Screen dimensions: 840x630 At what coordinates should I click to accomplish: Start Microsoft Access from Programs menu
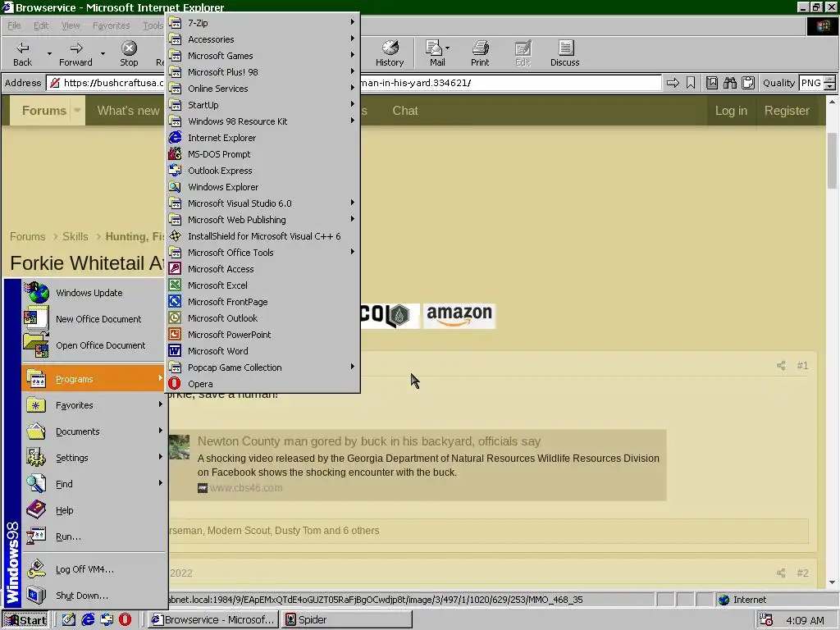click(262, 269)
